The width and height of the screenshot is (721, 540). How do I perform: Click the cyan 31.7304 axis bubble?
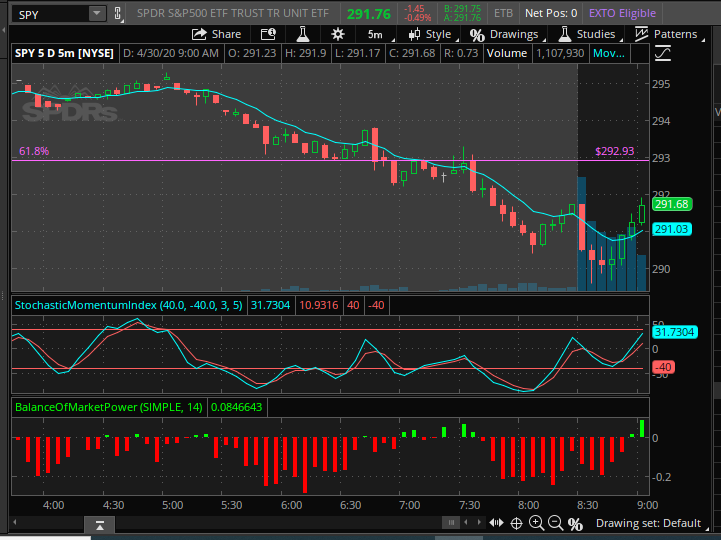point(675,332)
